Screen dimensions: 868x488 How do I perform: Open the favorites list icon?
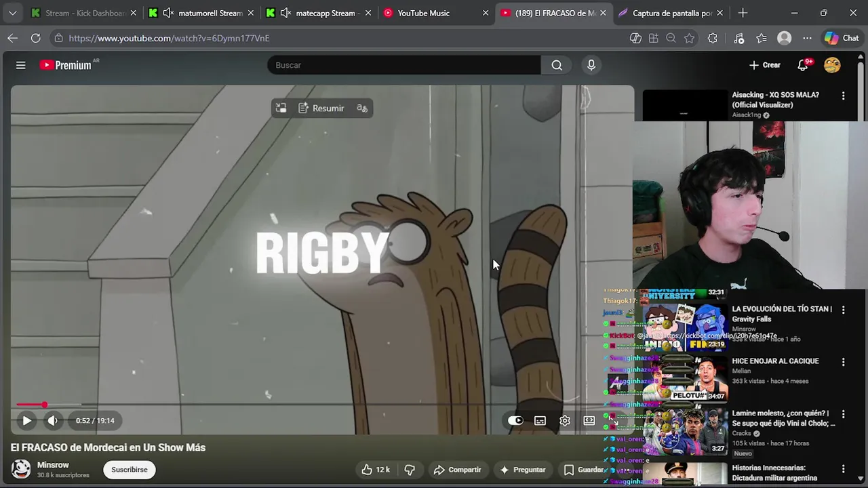(x=762, y=38)
